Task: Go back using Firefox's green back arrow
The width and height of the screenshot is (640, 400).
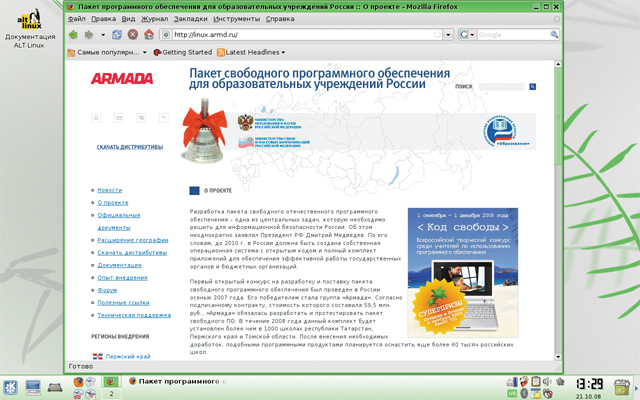Action: [73, 35]
